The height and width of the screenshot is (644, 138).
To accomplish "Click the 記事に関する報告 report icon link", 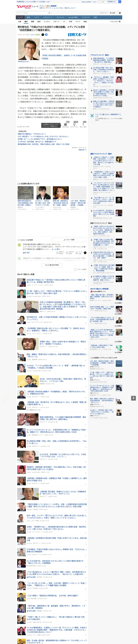I will tap(23, 127).
